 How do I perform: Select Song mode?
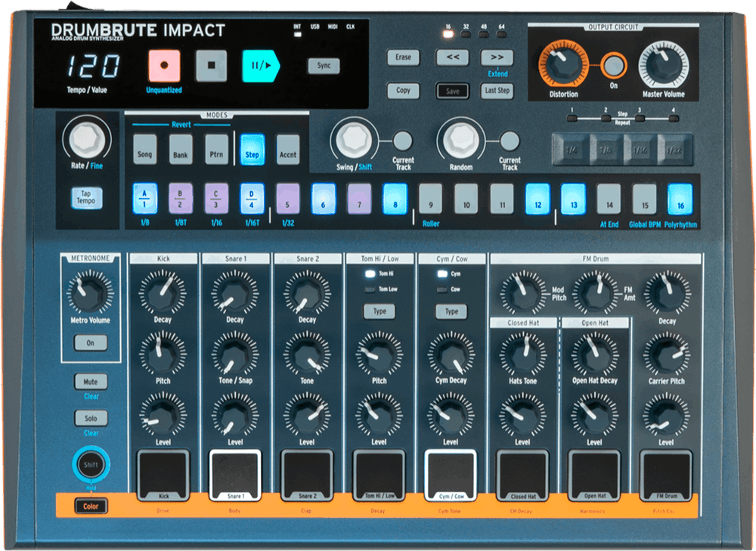pyautogui.click(x=144, y=150)
